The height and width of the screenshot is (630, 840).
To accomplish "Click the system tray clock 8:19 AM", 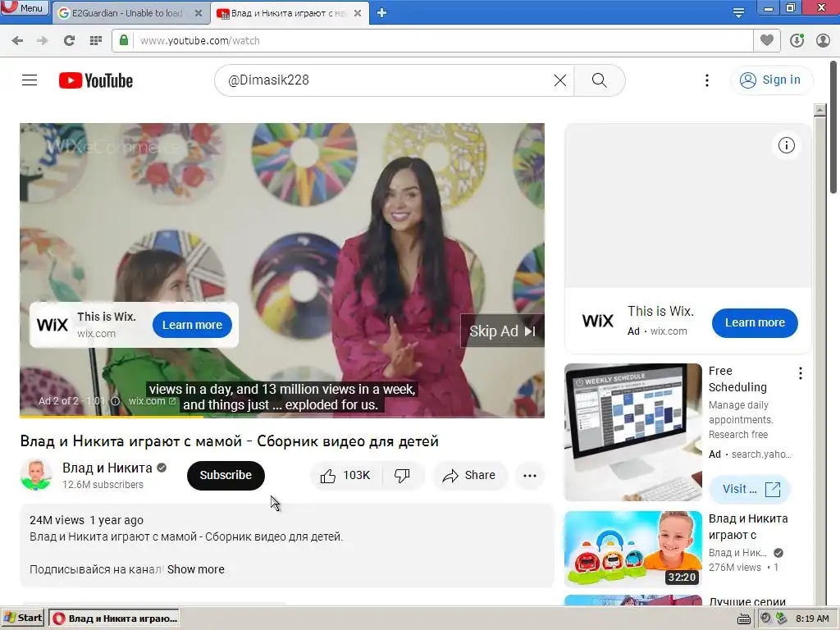I will tap(812, 619).
